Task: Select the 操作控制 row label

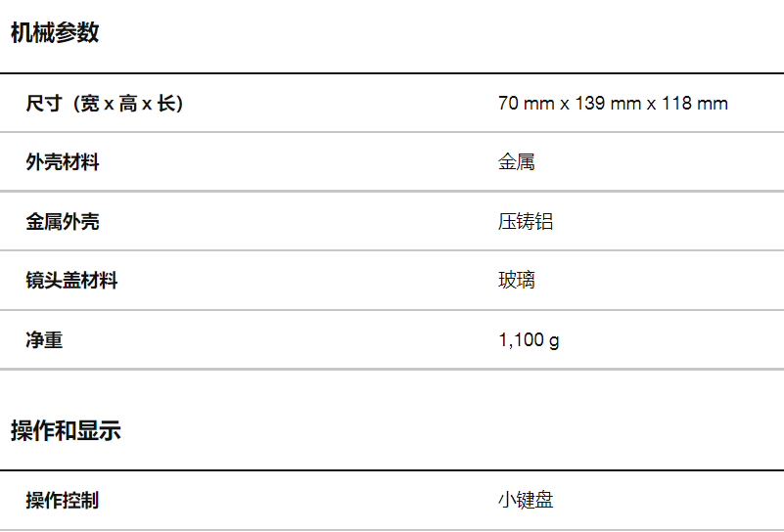Action: (x=63, y=501)
